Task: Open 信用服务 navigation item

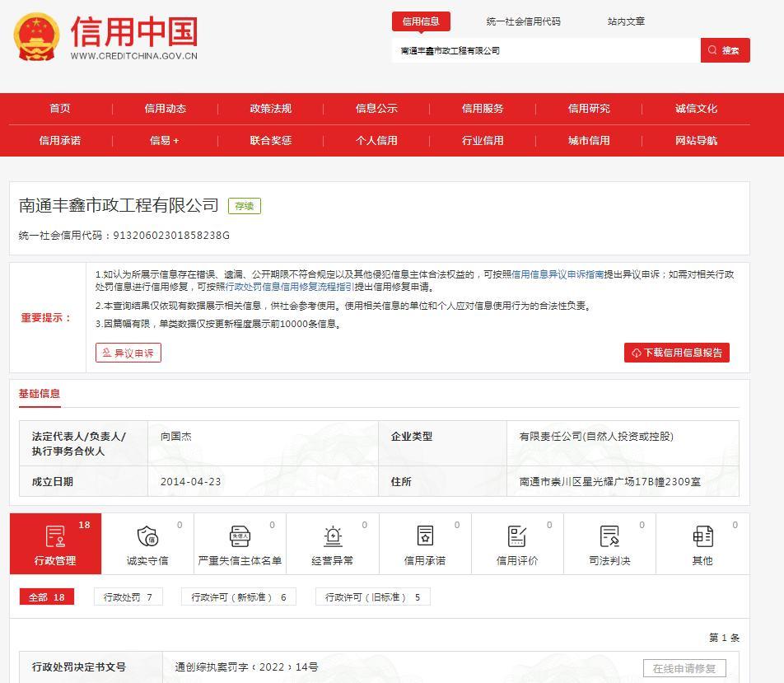Action: tap(483, 109)
